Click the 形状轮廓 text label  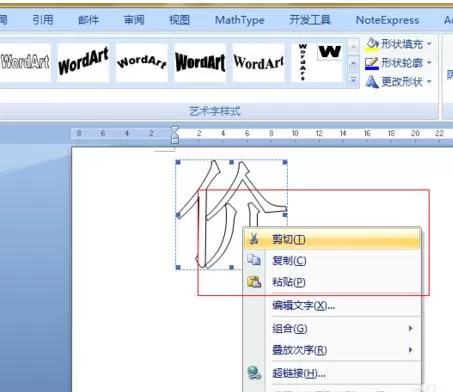(402, 63)
